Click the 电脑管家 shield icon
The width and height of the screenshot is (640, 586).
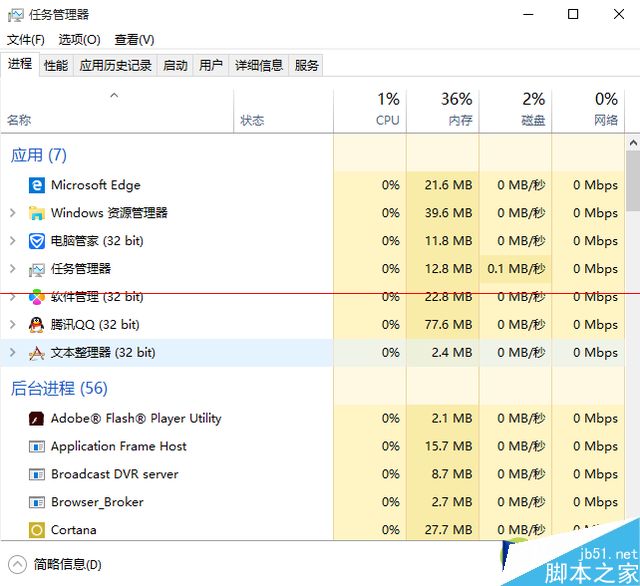tap(37, 241)
